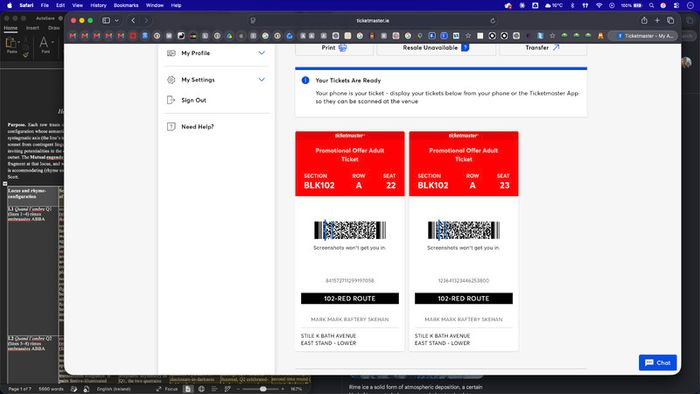The image size is (700, 394).
Task: Select the Insert ribbon tab in Word
Action: coord(32,28)
